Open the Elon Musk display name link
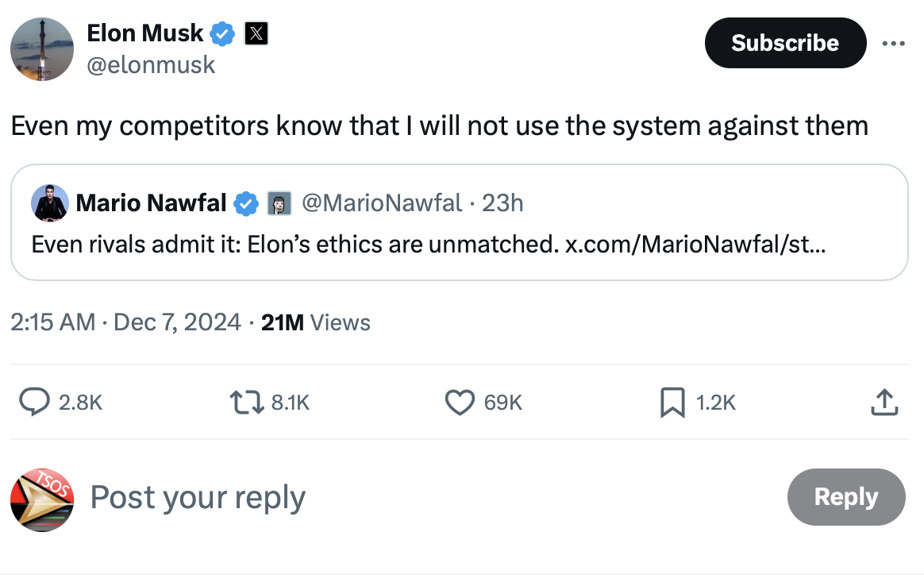Image resolution: width=924 pixels, height=586 pixels. [145, 33]
